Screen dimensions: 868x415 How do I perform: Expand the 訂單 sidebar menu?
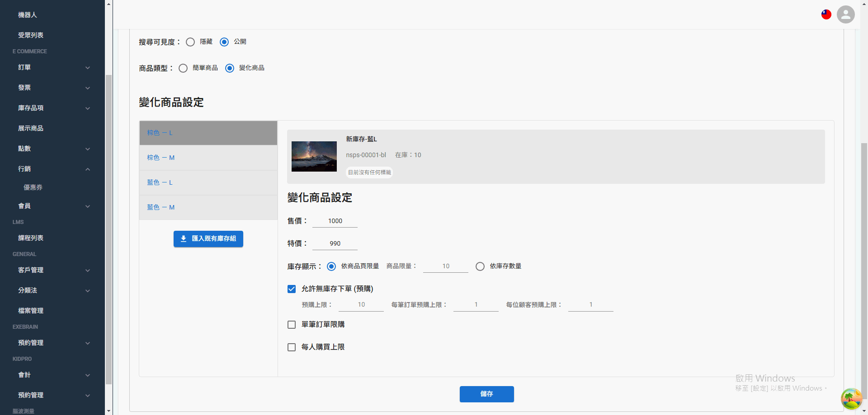[x=52, y=67]
